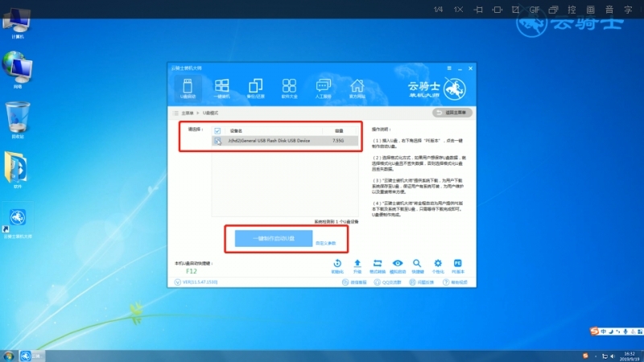Open the 一键装机 tab with windows icon
This screenshot has width=644, height=362.
tap(222, 88)
